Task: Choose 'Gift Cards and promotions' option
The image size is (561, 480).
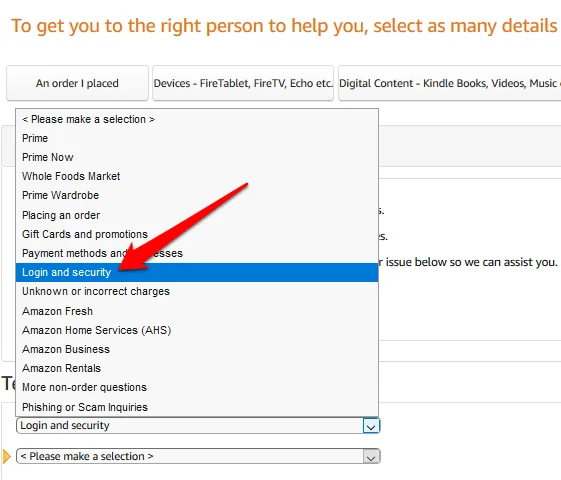Action: pyautogui.click(x=197, y=234)
